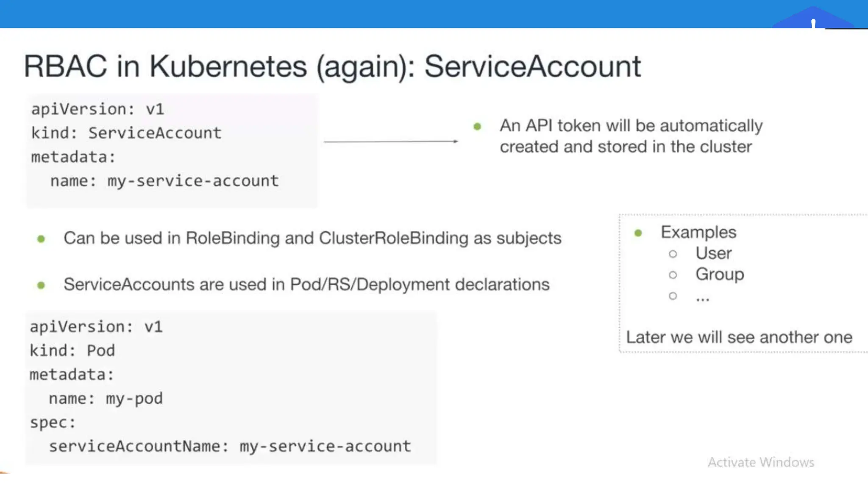The image size is (868, 488).
Task: Click the 'serviceAccountName: my-service-account' line
Action: 230,446
